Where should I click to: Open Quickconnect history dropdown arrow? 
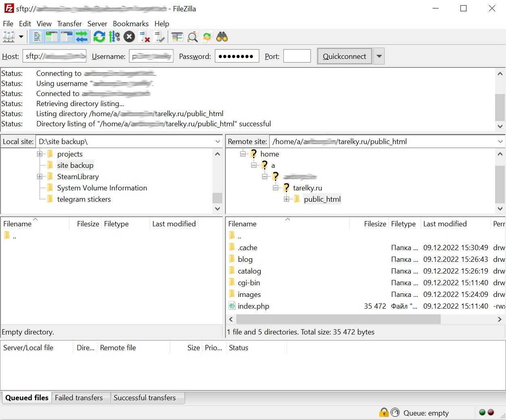[379, 56]
